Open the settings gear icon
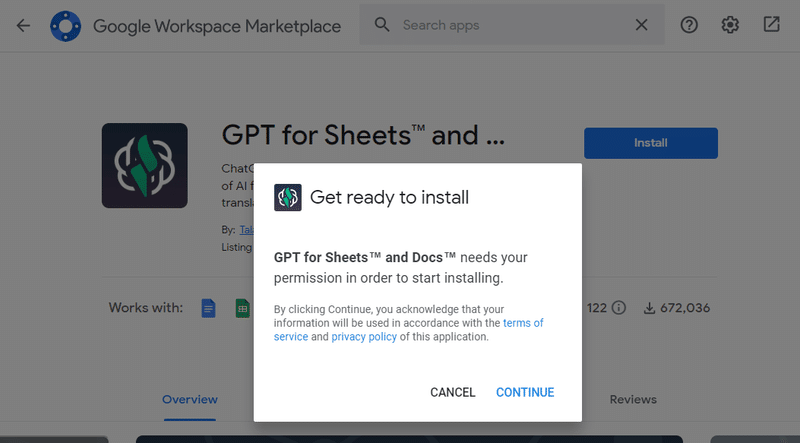The image size is (800, 443). 730,24
